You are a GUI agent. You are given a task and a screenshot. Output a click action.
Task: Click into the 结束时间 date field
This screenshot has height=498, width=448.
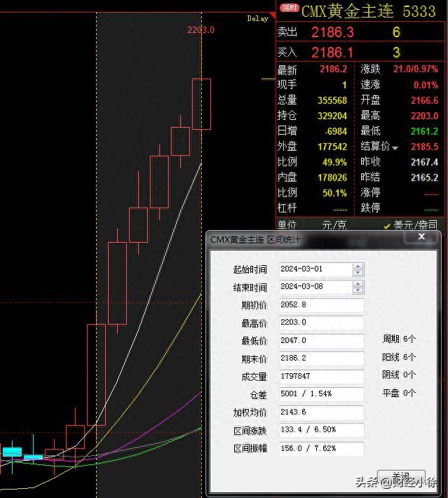tap(315, 287)
